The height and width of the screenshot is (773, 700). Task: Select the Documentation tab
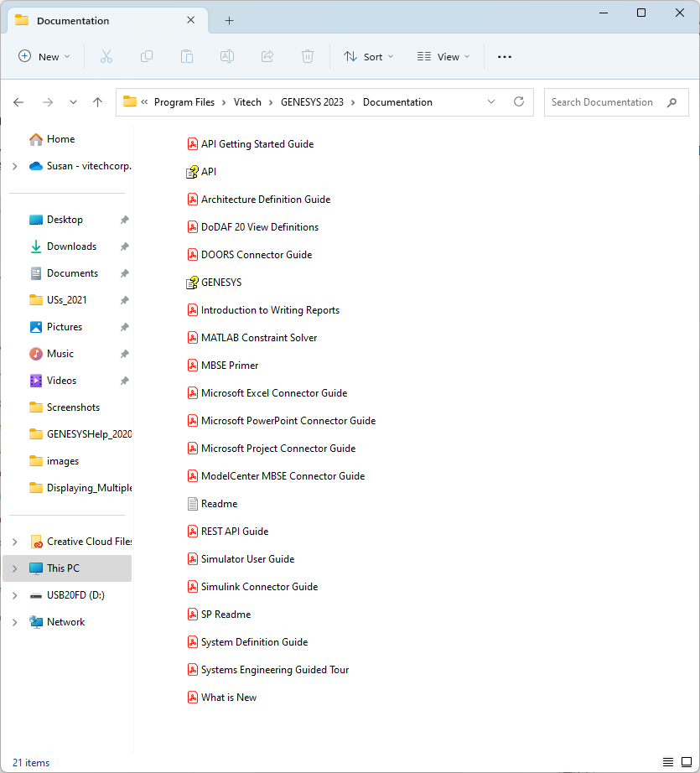pyautogui.click(x=74, y=19)
